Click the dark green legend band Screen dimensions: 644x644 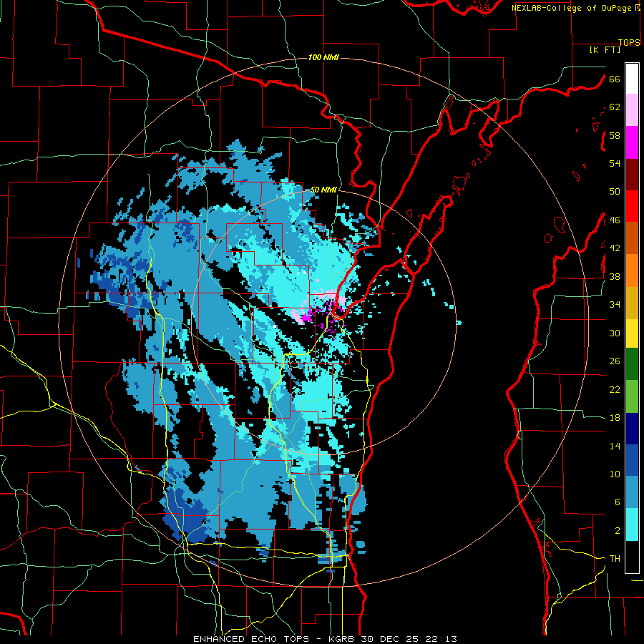[632, 364]
